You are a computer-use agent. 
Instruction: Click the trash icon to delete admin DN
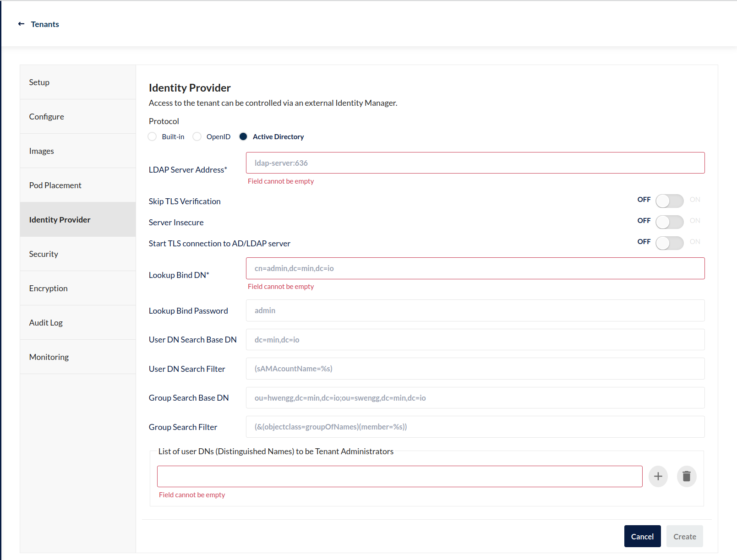tap(686, 476)
